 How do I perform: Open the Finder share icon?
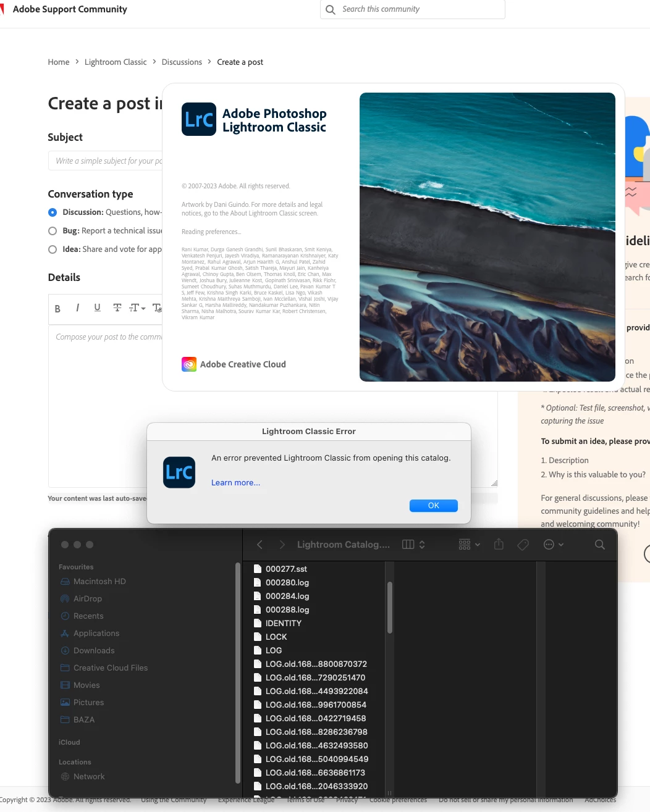[x=499, y=544]
